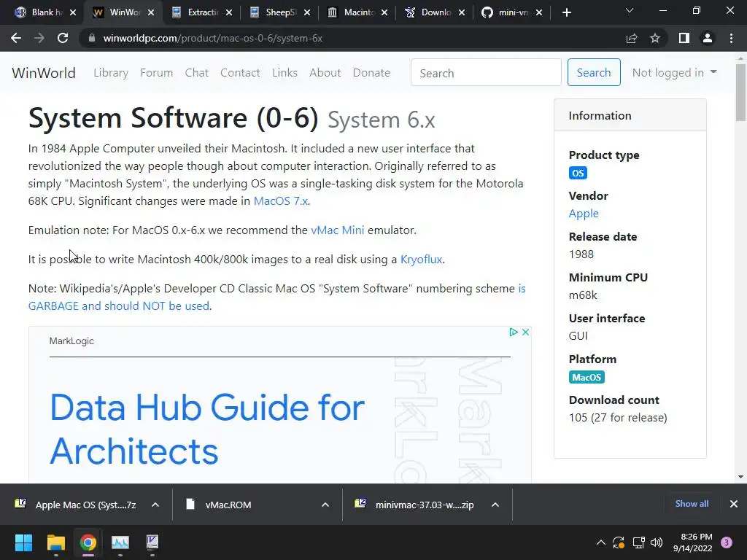Open the Links menu item
747x560 pixels.
pos(285,73)
